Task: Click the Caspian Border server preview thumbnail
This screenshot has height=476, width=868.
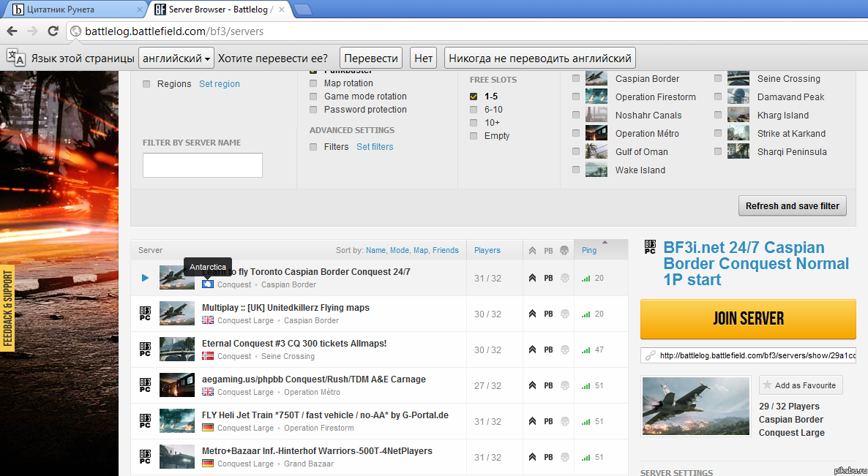Action: tap(695, 406)
